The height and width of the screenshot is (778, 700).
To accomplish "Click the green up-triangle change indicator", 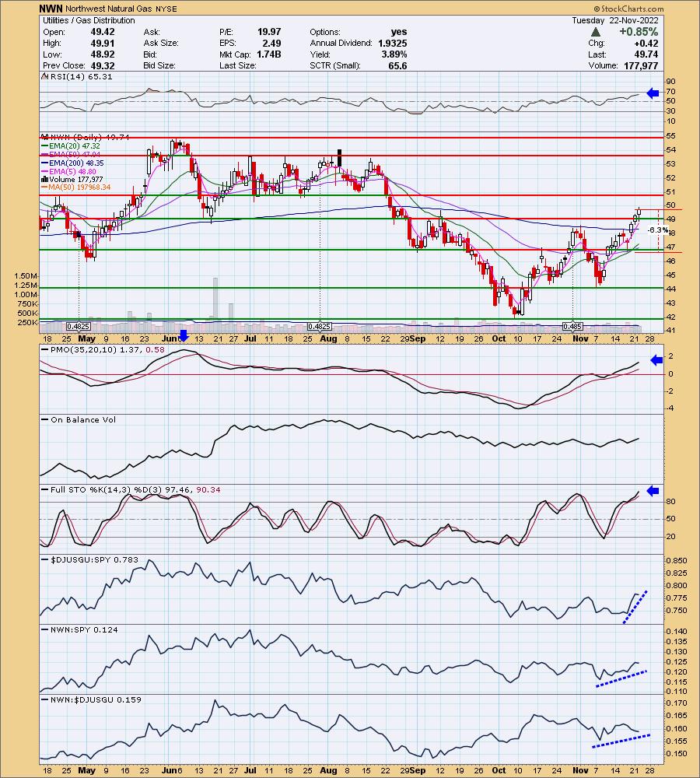I will pos(596,32).
